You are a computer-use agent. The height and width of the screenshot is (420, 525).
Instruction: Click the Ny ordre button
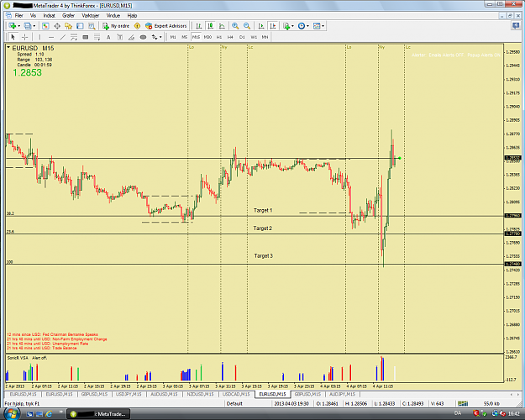click(x=116, y=26)
